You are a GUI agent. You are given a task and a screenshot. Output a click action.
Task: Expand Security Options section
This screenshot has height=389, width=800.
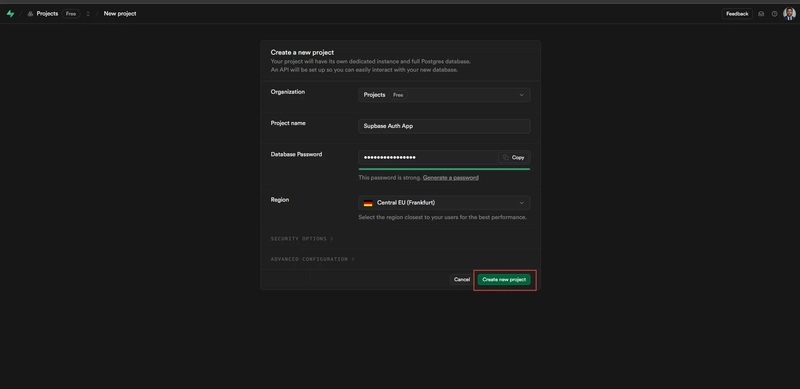(302, 239)
